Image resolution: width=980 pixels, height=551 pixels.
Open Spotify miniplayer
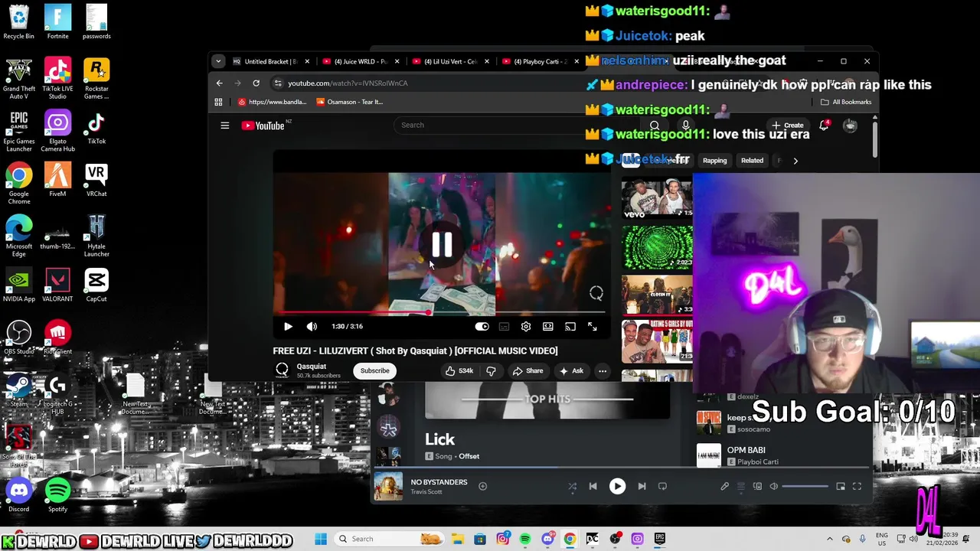coord(841,486)
